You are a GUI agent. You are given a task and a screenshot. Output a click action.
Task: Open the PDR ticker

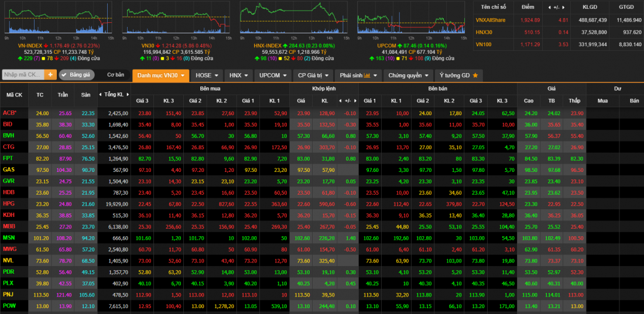click(8, 271)
